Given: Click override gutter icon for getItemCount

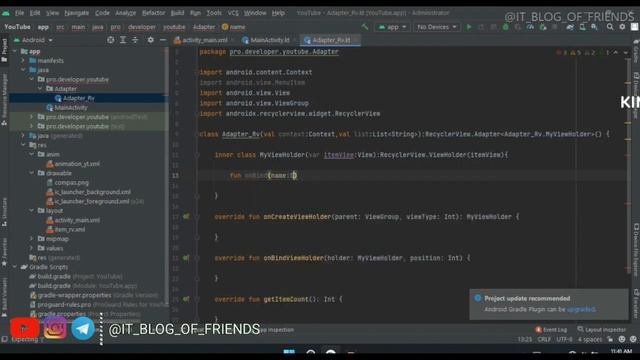Looking at the screenshot, I should [x=186, y=299].
